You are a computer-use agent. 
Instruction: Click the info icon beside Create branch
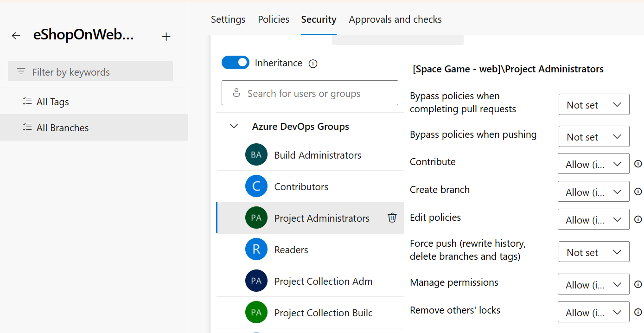pyautogui.click(x=638, y=192)
